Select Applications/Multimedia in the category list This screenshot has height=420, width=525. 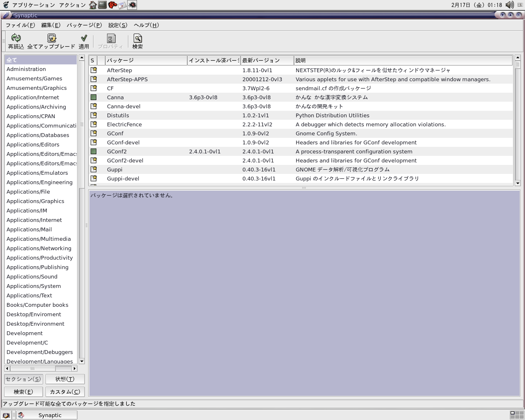tap(39, 239)
